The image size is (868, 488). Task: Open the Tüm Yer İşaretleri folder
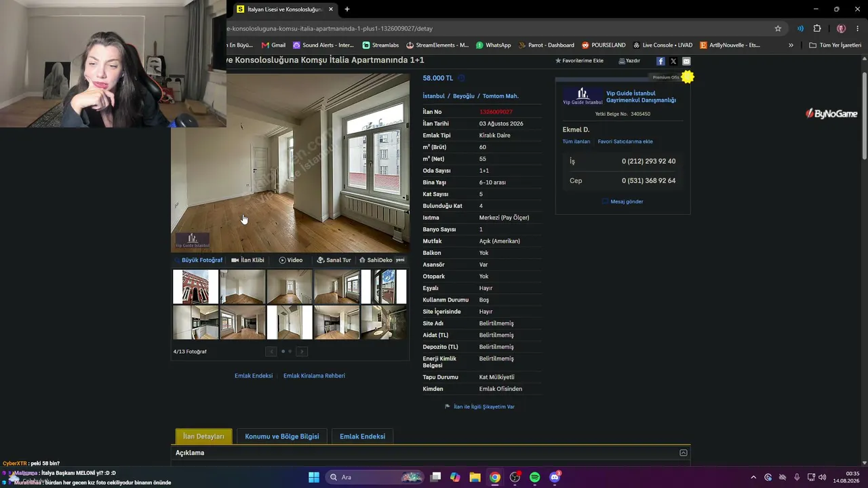point(835,45)
